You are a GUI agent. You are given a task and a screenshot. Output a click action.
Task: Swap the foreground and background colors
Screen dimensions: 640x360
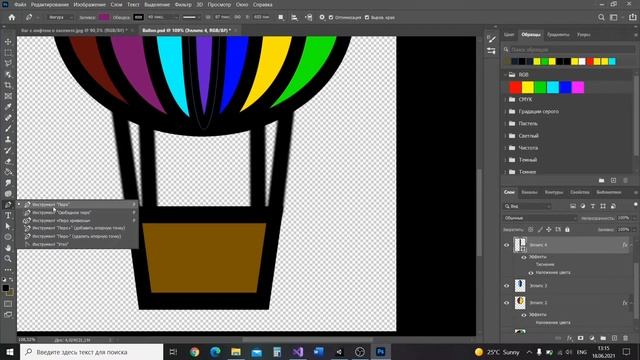coord(11,280)
